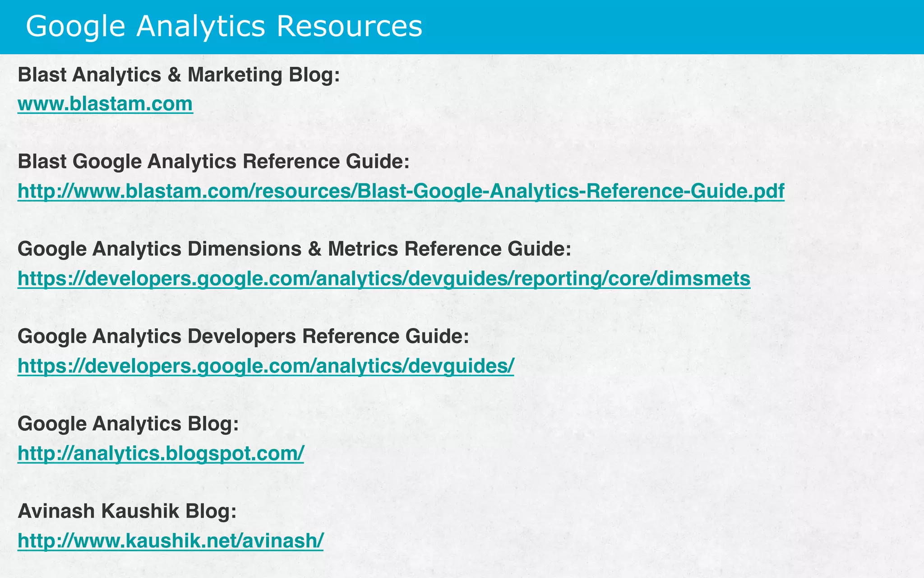The height and width of the screenshot is (578, 924).
Task: Click the "Google Analytics Resources" slide title
Action: tap(224, 26)
